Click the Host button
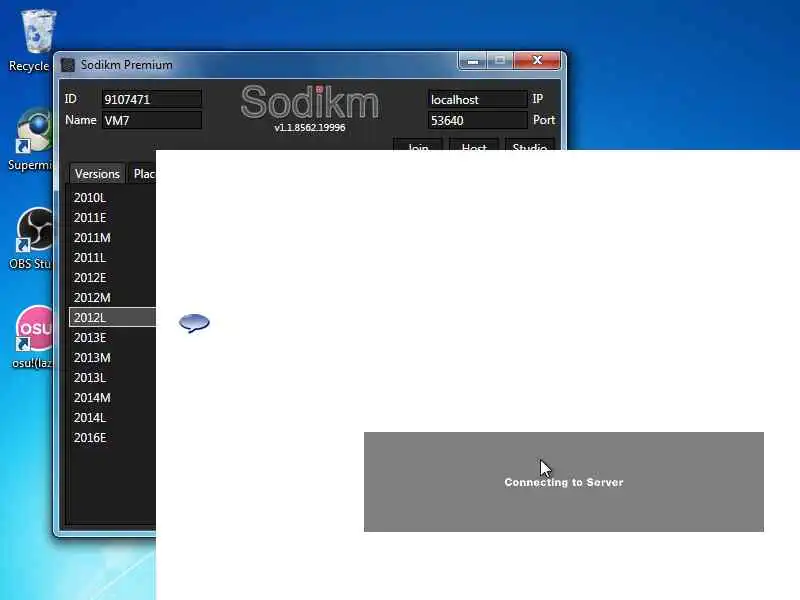The height and width of the screenshot is (600, 800). coord(473,144)
